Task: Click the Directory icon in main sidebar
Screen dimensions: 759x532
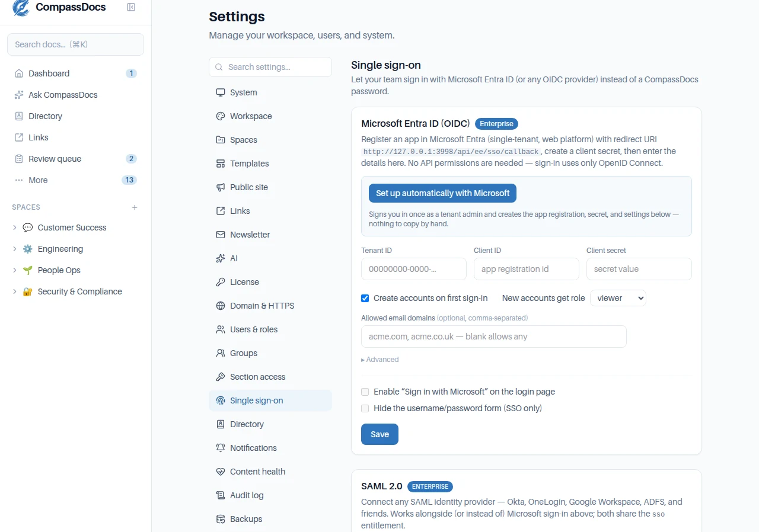Action: pyautogui.click(x=19, y=116)
